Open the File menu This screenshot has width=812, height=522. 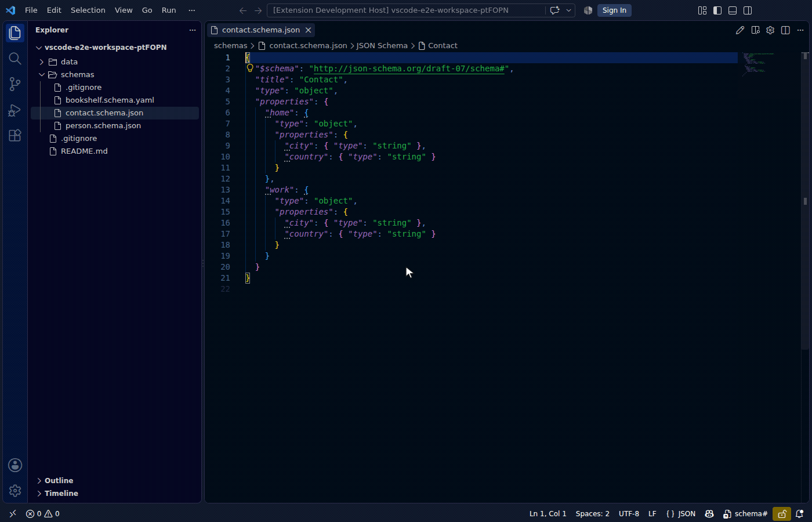[31, 10]
